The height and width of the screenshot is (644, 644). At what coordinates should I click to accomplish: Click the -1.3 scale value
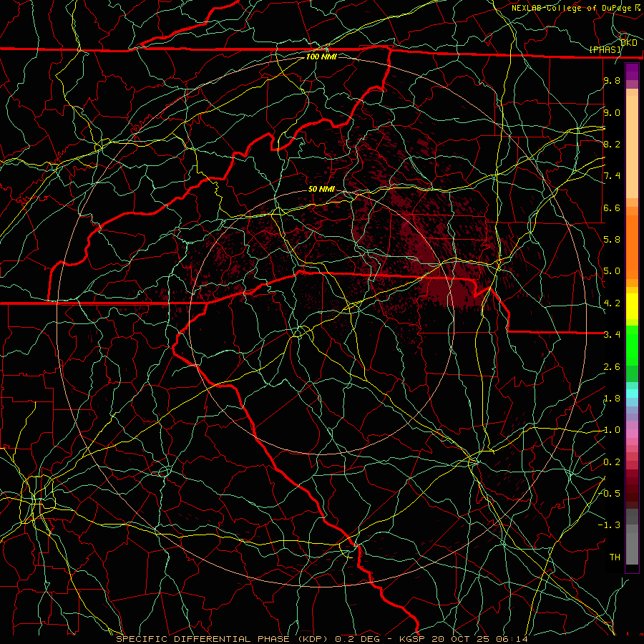tap(609, 525)
